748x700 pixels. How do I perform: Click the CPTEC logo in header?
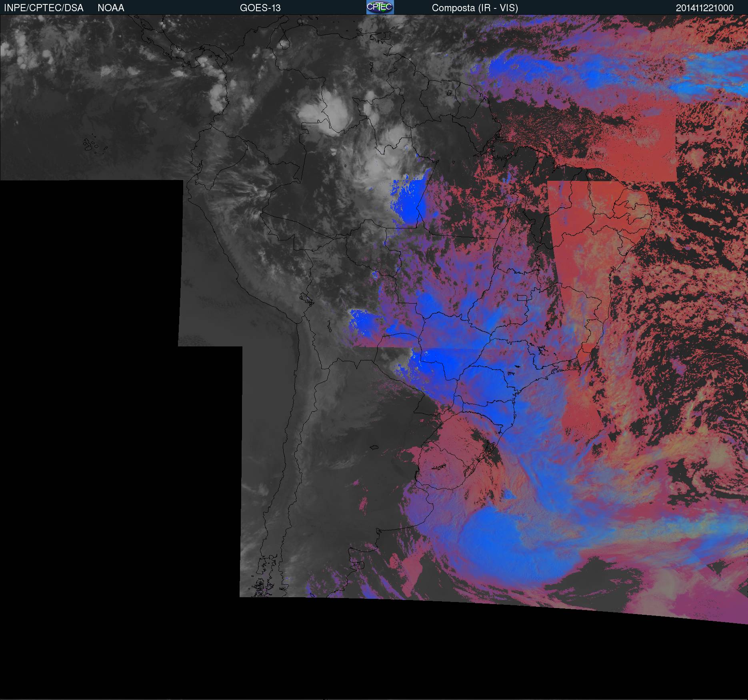tap(380, 7)
